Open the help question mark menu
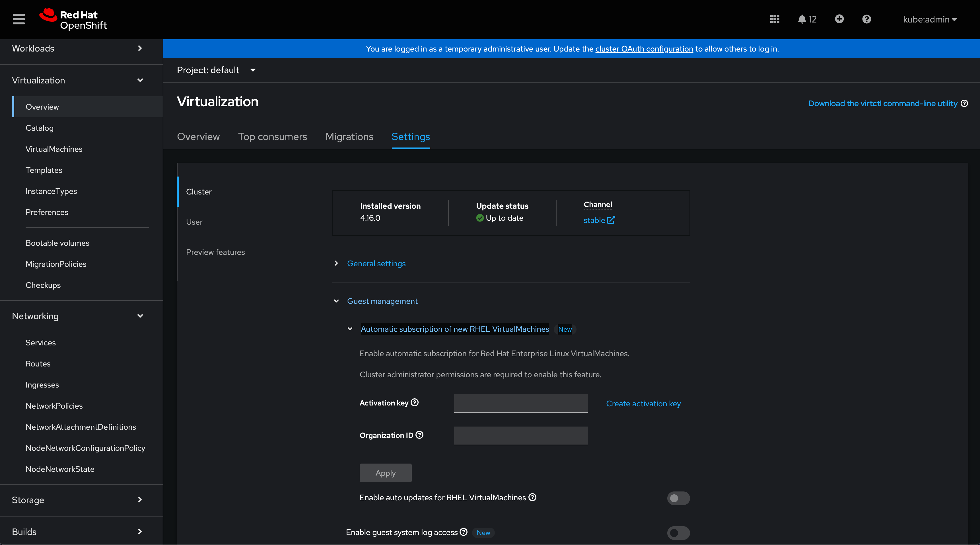The image size is (980, 545). pyautogui.click(x=866, y=19)
